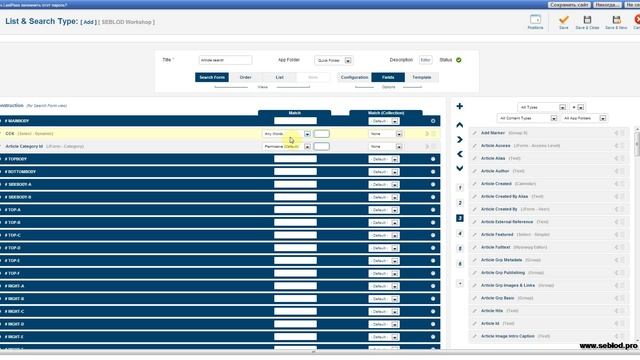Select the highlighted panel number 3
The height and width of the screenshot is (360, 640).
(460, 218)
